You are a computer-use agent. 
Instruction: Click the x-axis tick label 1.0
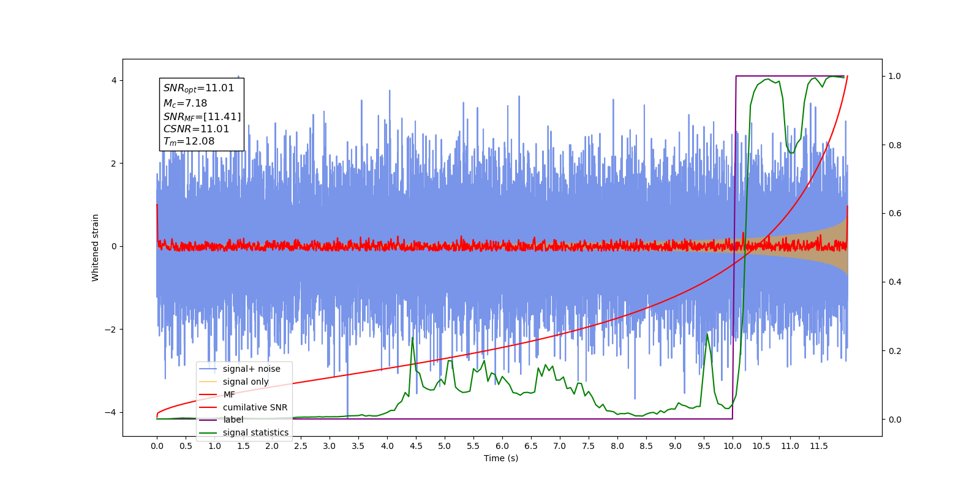pos(214,446)
